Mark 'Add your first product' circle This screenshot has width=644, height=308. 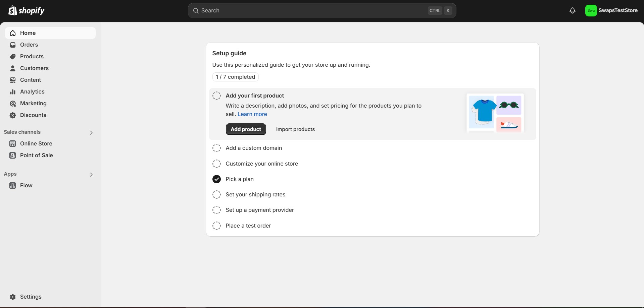point(217,96)
